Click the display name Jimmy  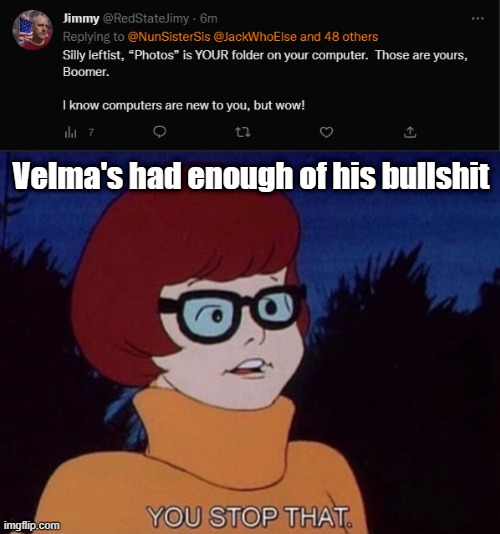[81, 18]
